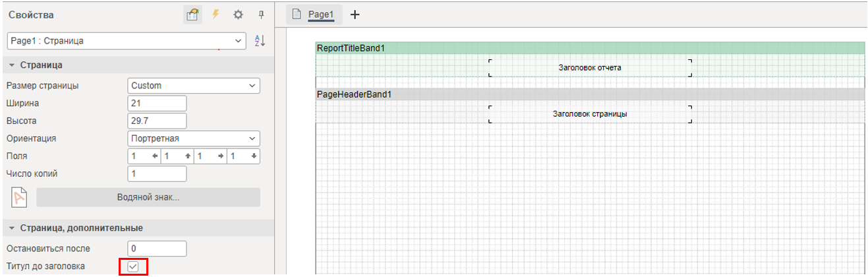Viewport: 868px width, 277px height.
Task: Collapse the Страница, дополнительные section
Action: [x=12, y=228]
